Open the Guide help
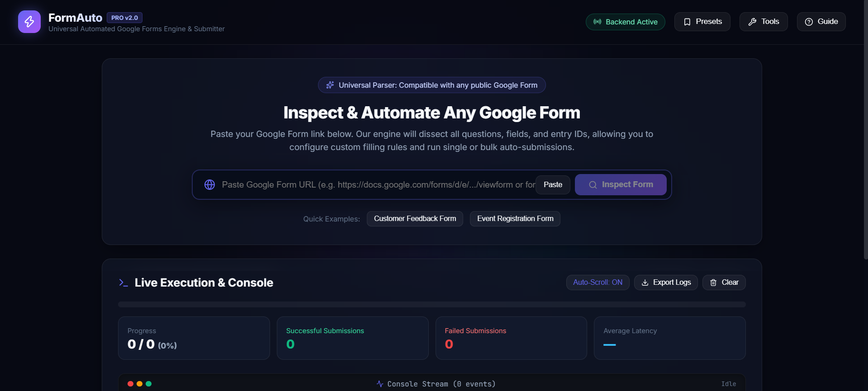Viewport: 868px width, 391px height. (x=821, y=22)
